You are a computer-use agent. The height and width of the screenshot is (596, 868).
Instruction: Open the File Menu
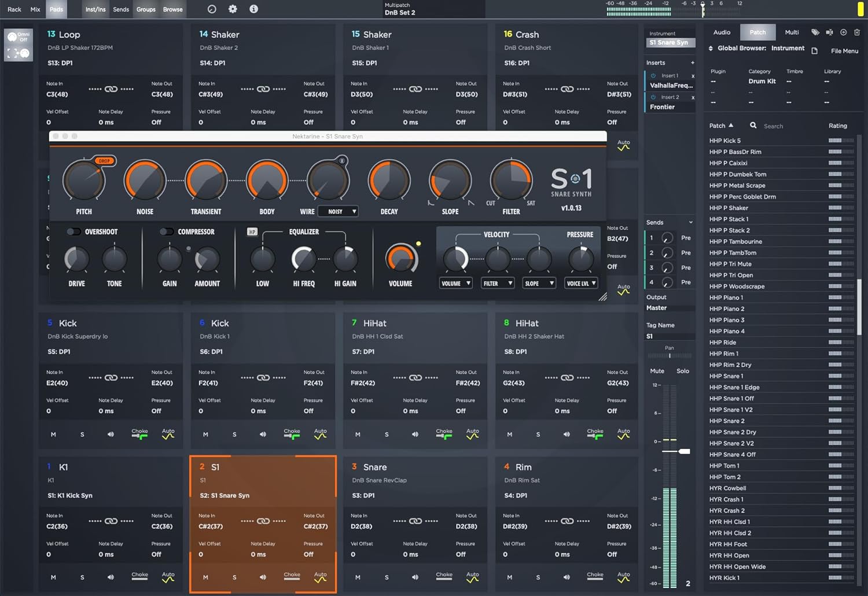(x=844, y=51)
